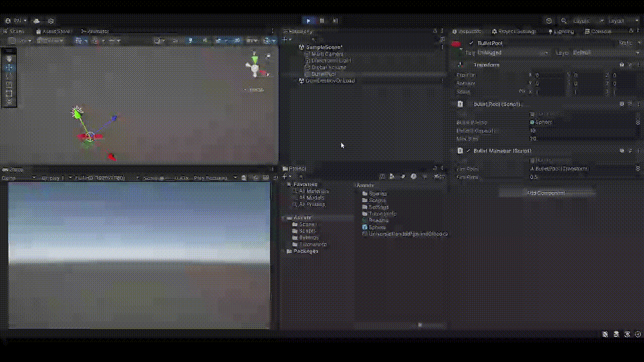The image size is (644, 362).
Task: Switch to the Console tab
Action: [601, 31]
